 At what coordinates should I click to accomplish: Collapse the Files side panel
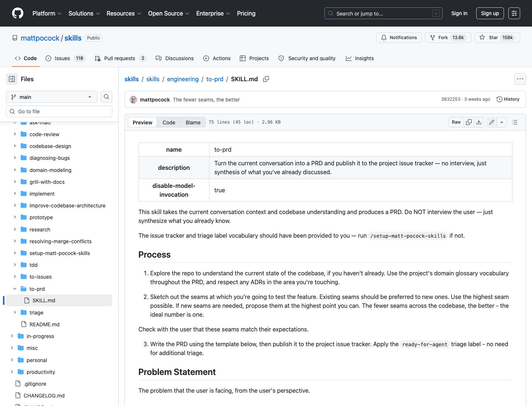pyautogui.click(x=12, y=79)
